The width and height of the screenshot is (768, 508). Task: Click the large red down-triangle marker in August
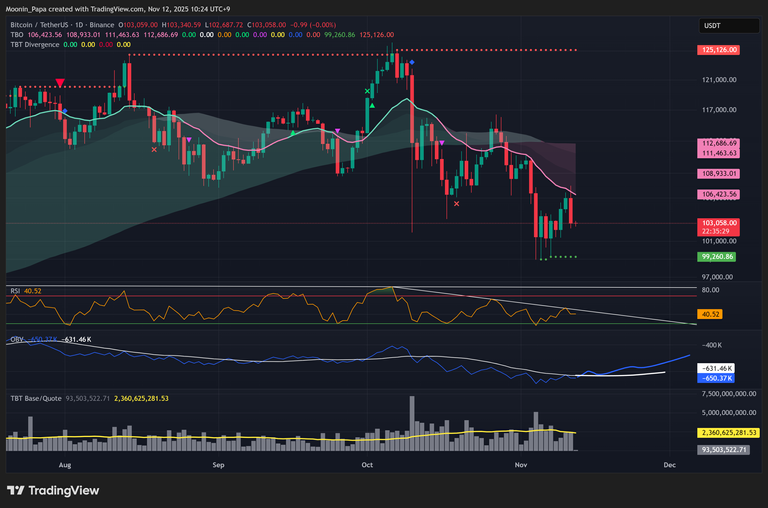tap(61, 85)
